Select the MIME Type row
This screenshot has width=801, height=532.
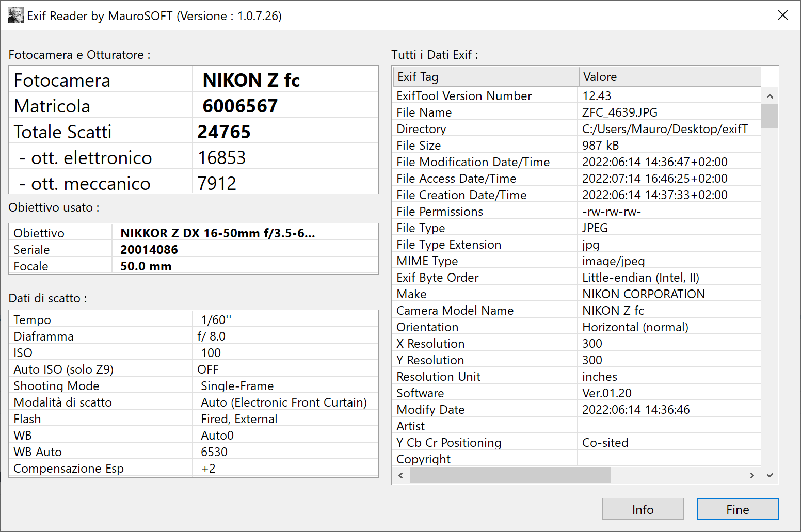pos(577,261)
